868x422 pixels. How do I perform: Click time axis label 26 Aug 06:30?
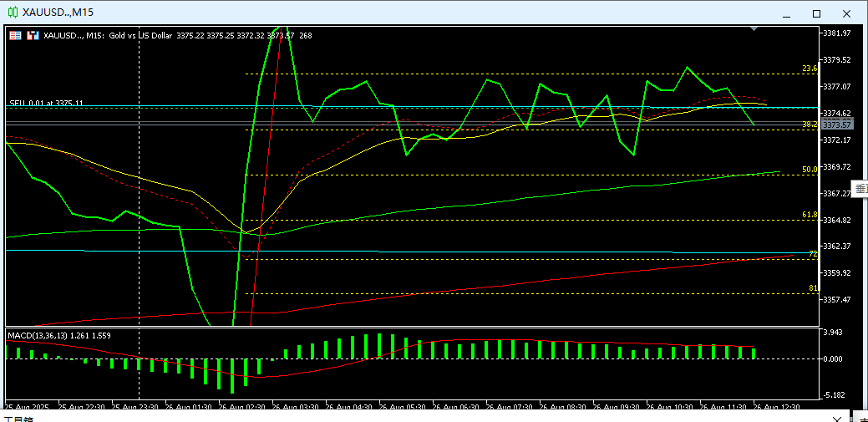(457, 407)
